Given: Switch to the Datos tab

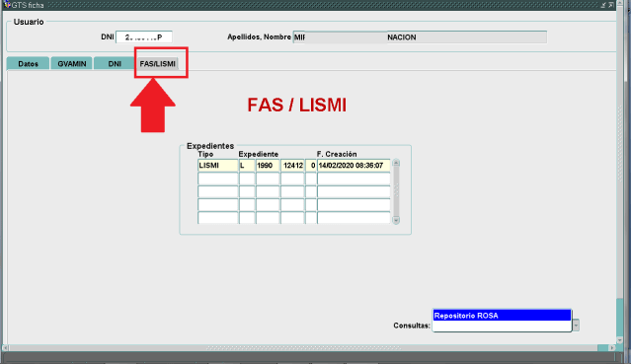Looking at the screenshot, I should pyautogui.click(x=28, y=63).
